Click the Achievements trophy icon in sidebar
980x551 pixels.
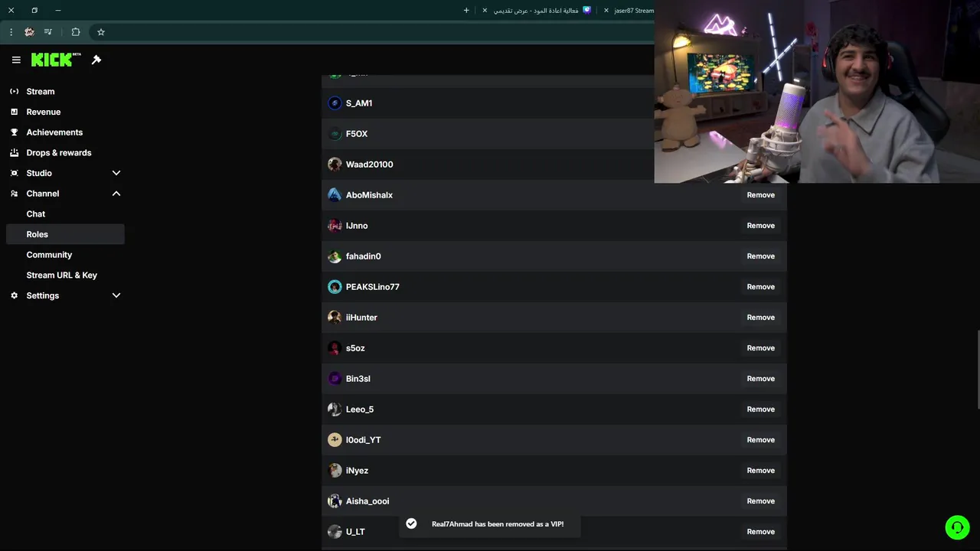(x=14, y=132)
